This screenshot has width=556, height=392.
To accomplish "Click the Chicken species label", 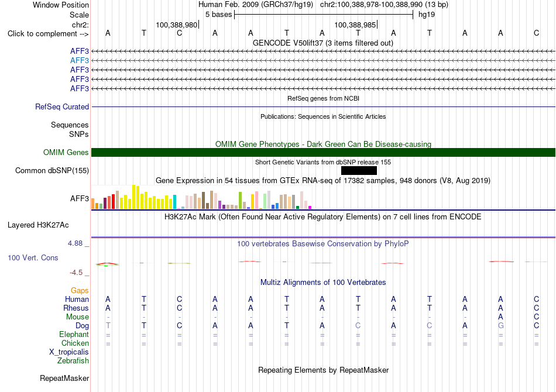I will pyautogui.click(x=75, y=343).
